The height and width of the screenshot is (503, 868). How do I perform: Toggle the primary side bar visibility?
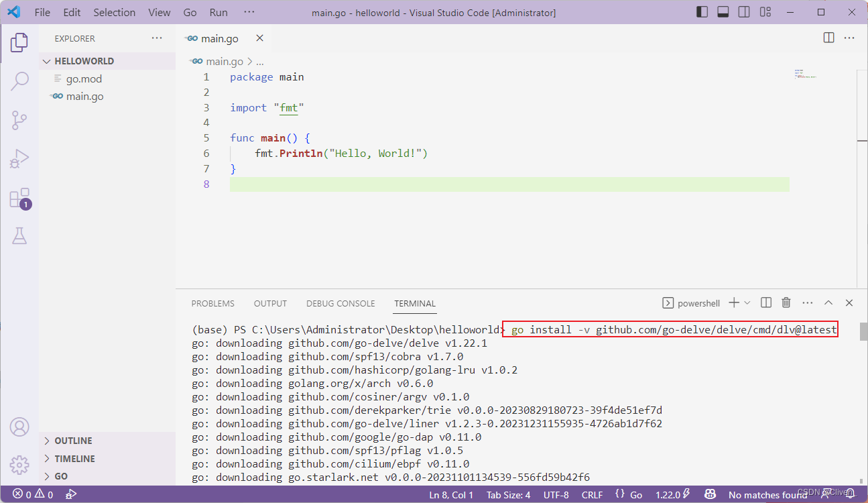tap(702, 12)
